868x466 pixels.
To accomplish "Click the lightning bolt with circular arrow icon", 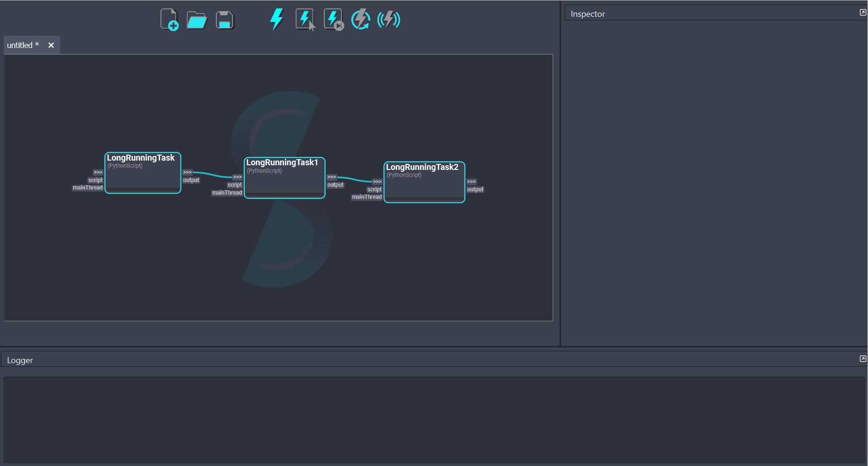I will (361, 20).
